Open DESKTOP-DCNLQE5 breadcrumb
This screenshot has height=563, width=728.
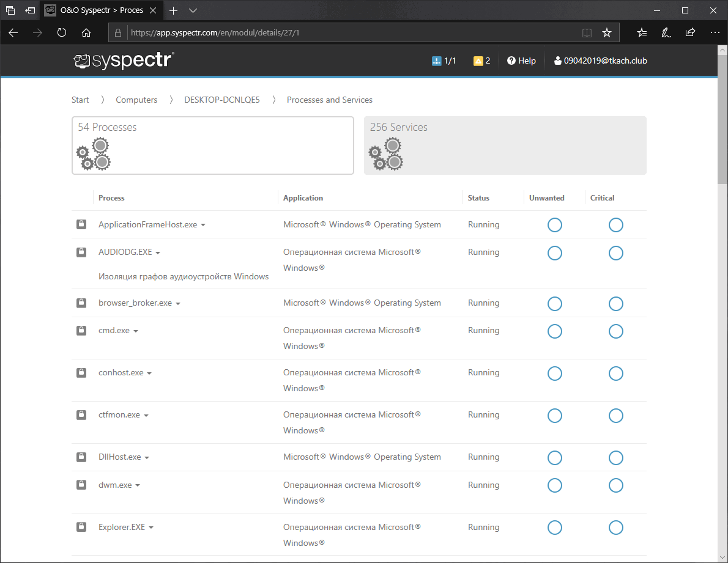[x=222, y=100]
